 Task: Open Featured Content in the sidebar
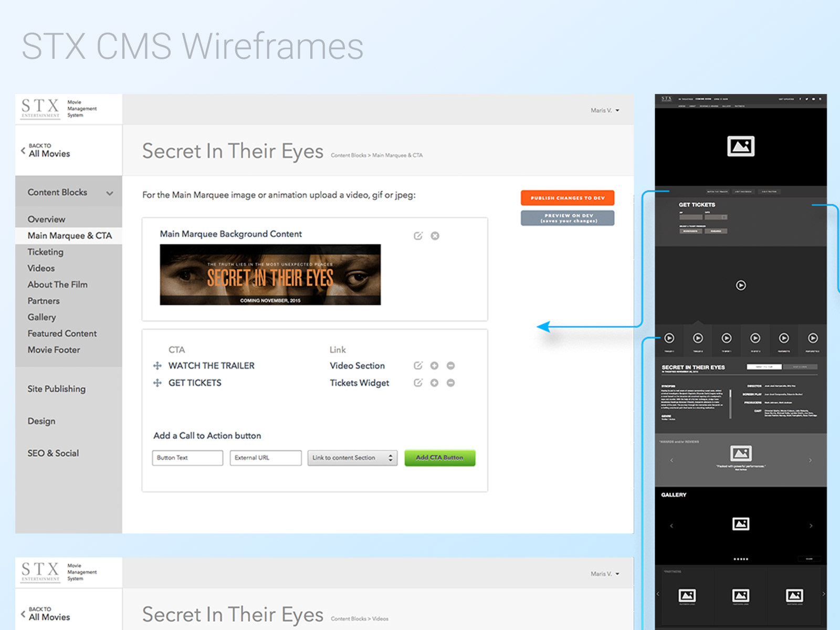62,333
